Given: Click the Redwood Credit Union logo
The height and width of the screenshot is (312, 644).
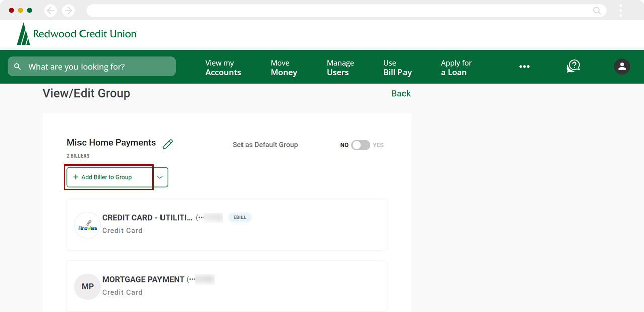Looking at the screenshot, I should tap(77, 34).
